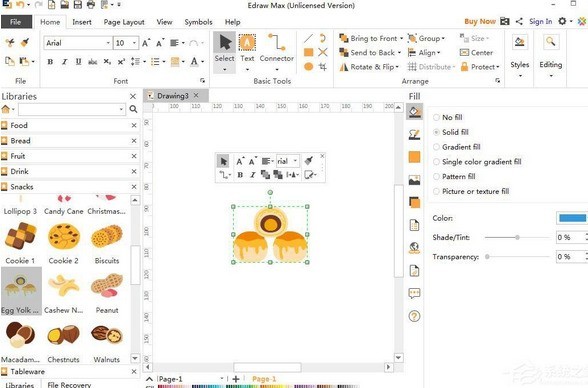The height and width of the screenshot is (388, 588).
Task: Open the help question mark panel
Action: point(414,316)
